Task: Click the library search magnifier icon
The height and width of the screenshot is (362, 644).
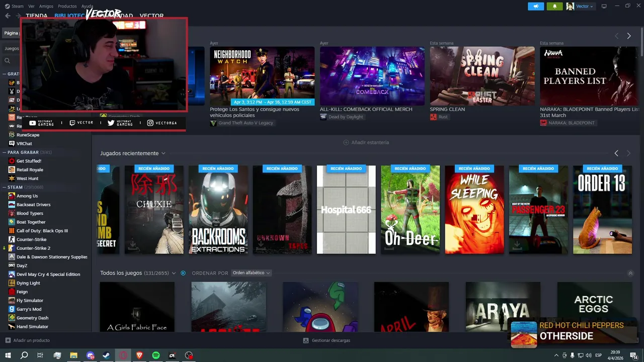Action: point(8,61)
